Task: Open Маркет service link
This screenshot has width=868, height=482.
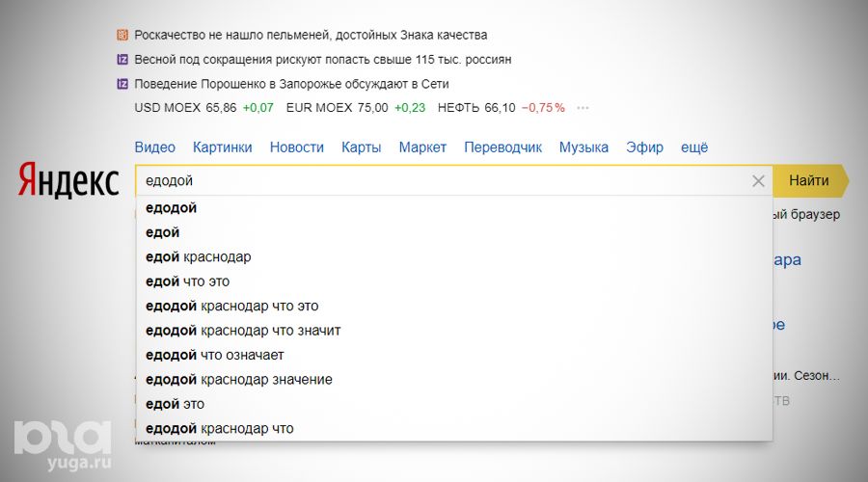Action: coord(422,147)
